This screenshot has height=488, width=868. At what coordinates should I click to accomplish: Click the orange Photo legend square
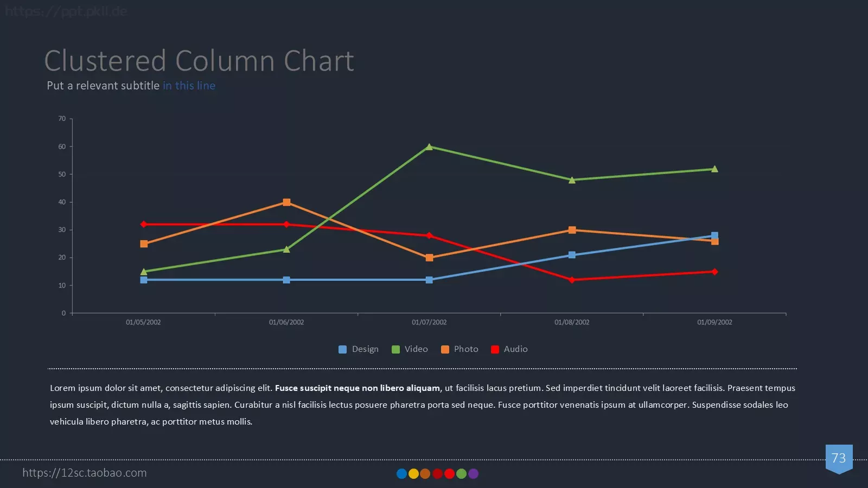[445, 350]
